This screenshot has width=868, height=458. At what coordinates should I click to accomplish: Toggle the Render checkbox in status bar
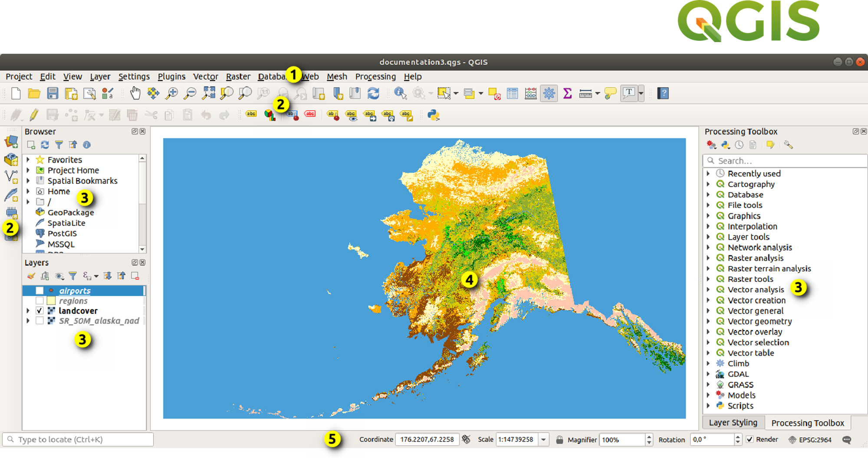(x=750, y=439)
